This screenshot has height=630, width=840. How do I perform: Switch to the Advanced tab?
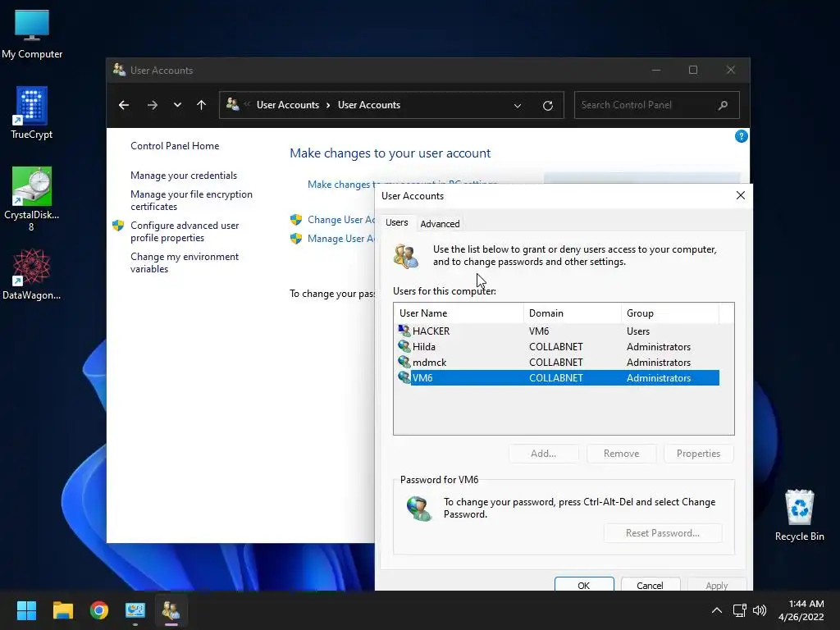click(440, 223)
